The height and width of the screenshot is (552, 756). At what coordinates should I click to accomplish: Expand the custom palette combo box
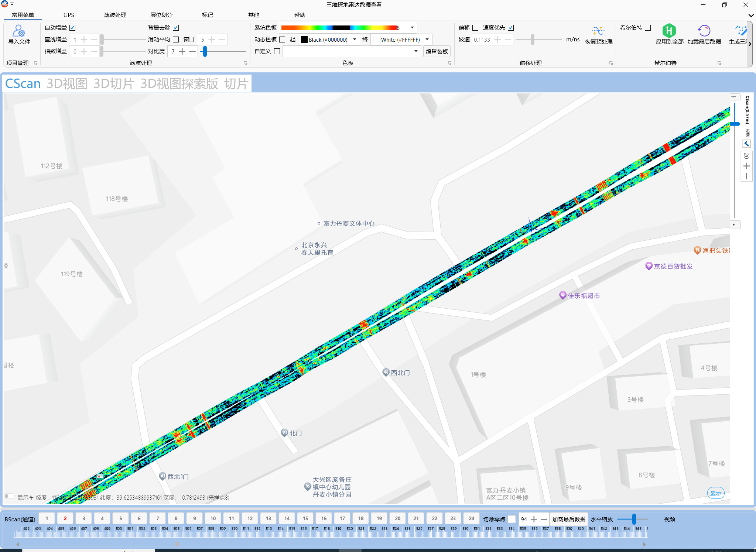416,51
